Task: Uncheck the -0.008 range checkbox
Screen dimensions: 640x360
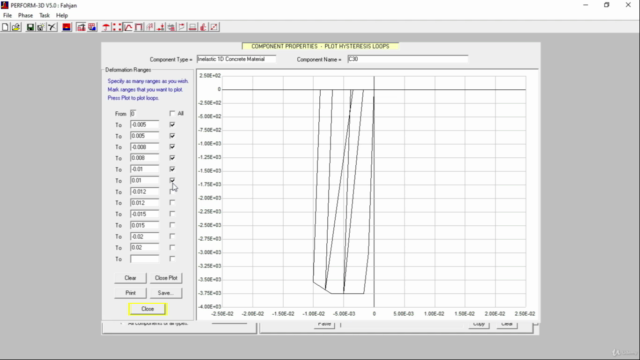Action: pos(172,146)
